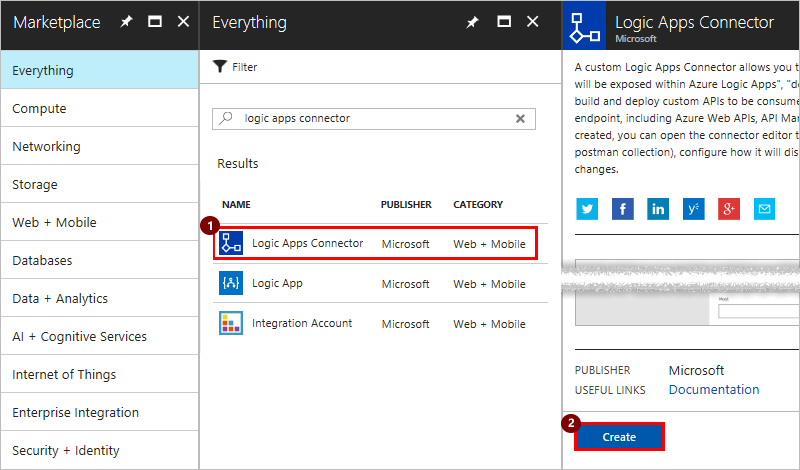The image size is (800, 470).
Task: Pin the Everything blade
Action: (472, 22)
